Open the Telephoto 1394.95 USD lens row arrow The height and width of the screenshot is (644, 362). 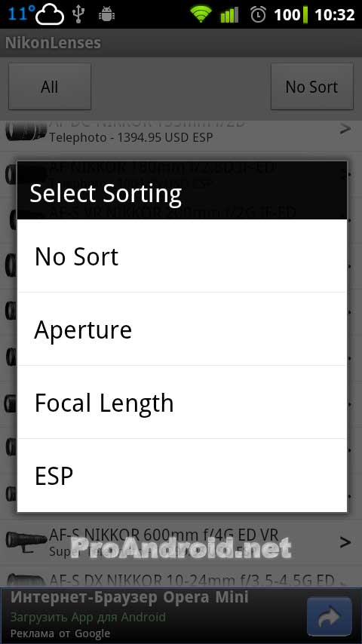[x=345, y=129]
